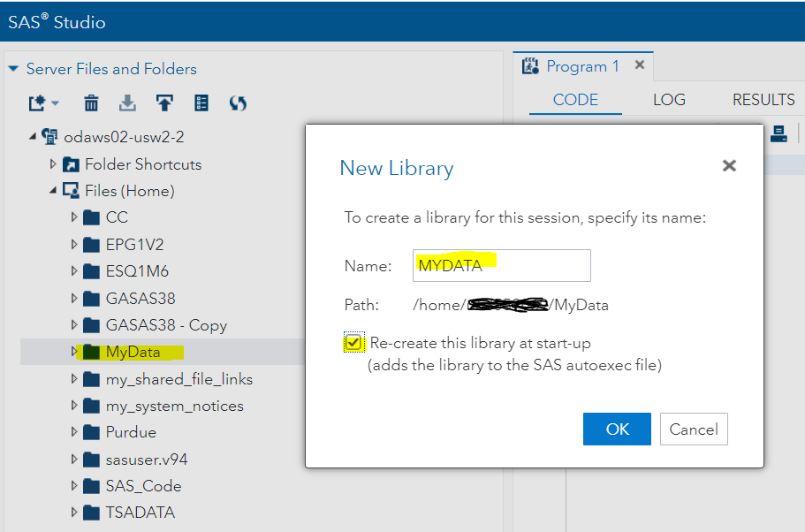
Task: Click the delete (trash) icon in toolbar
Action: tap(91, 103)
